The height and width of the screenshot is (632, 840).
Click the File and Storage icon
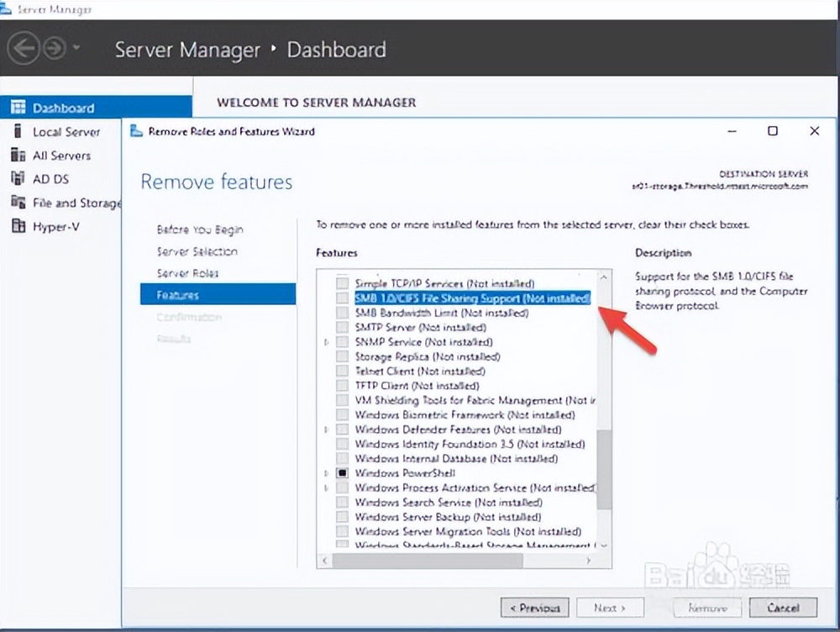[x=18, y=202]
